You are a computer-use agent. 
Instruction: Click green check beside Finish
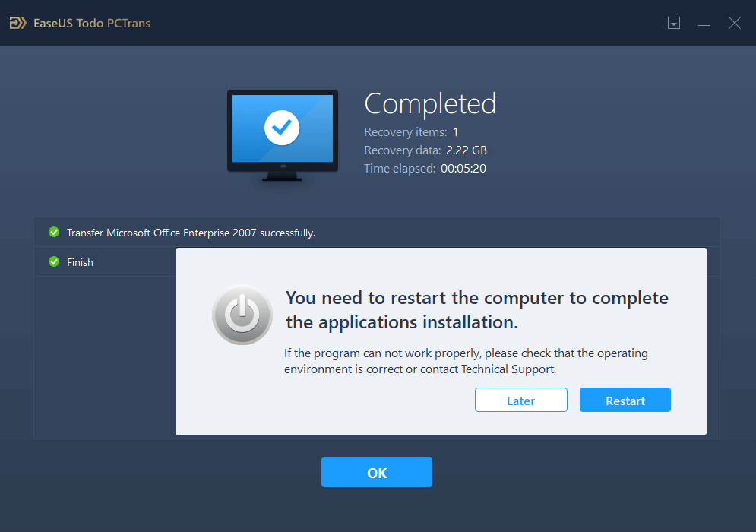54,262
